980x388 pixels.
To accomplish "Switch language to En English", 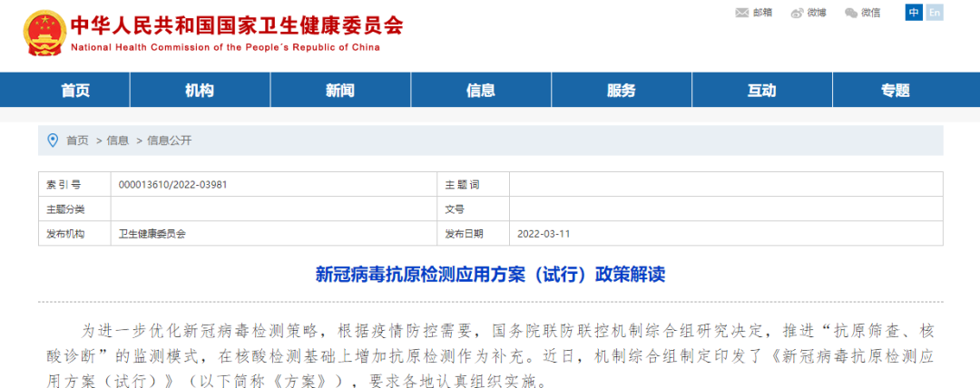I will pos(934,12).
